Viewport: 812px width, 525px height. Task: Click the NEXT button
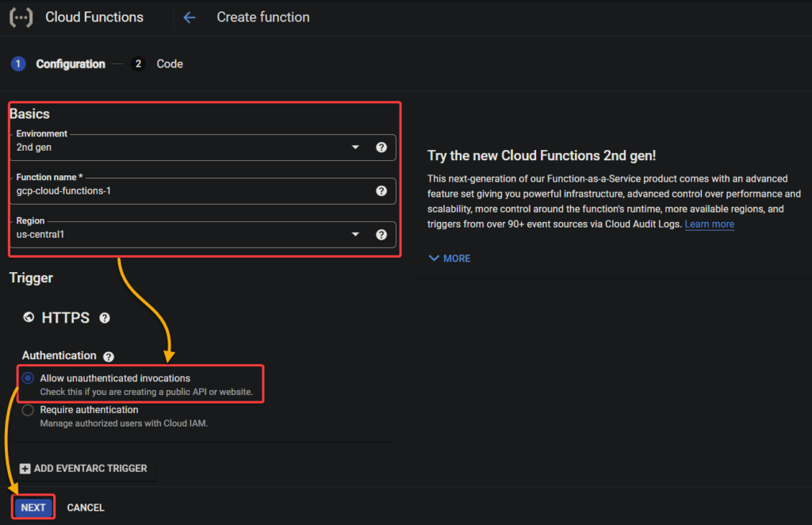[x=33, y=508]
